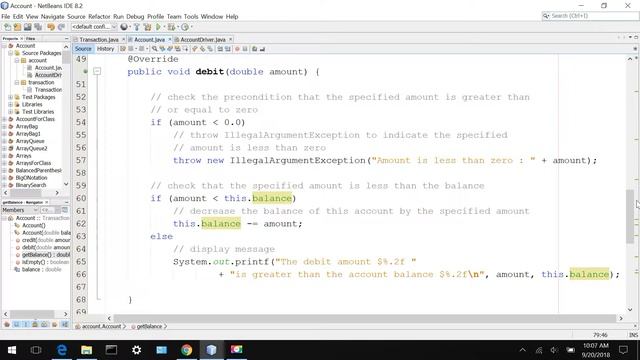Click the editor horizontal scrollbar
This screenshot has height=360, width=640.
coord(364,318)
